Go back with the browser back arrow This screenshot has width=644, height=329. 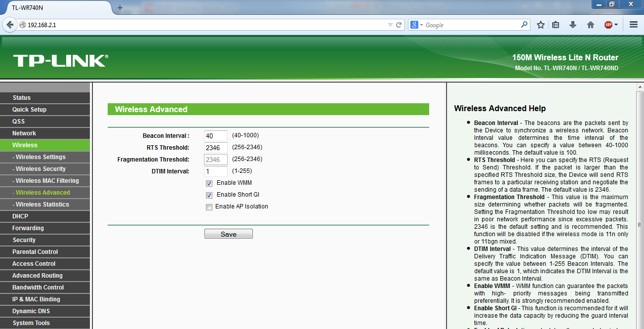[x=10, y=25]
